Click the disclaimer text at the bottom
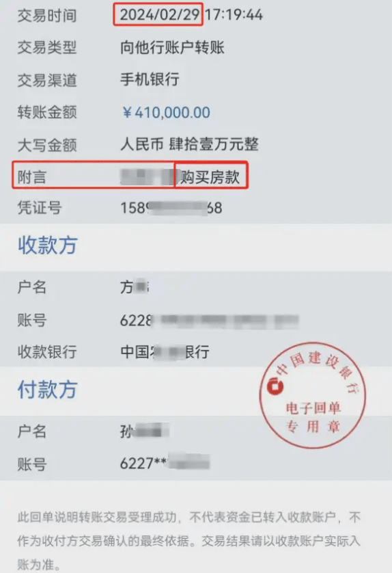This screenshot has height=573, width=392. 189,541
